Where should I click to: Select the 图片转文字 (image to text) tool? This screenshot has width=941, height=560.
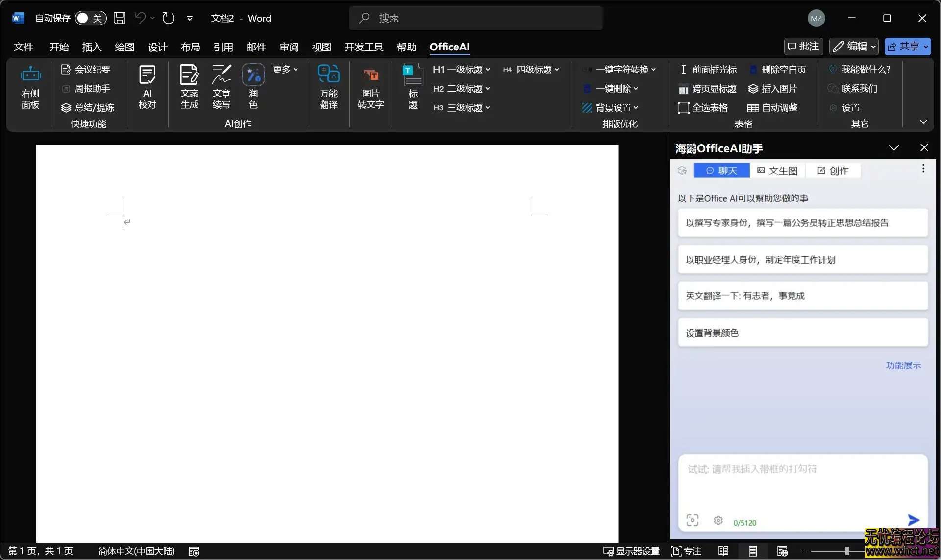click(x=370, y=87)
